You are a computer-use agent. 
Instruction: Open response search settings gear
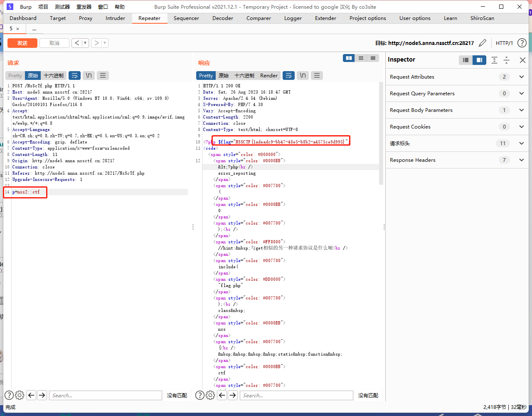[210, 395]
